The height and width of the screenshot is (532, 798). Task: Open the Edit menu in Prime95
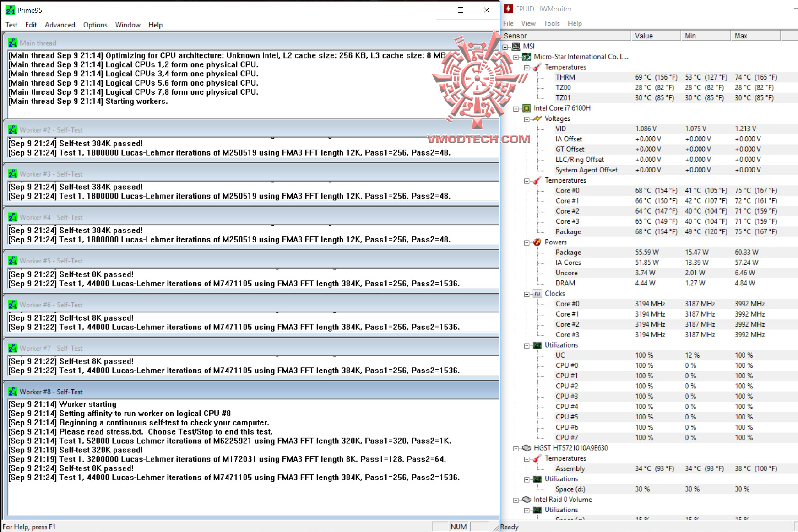click(x=31, y=25)
